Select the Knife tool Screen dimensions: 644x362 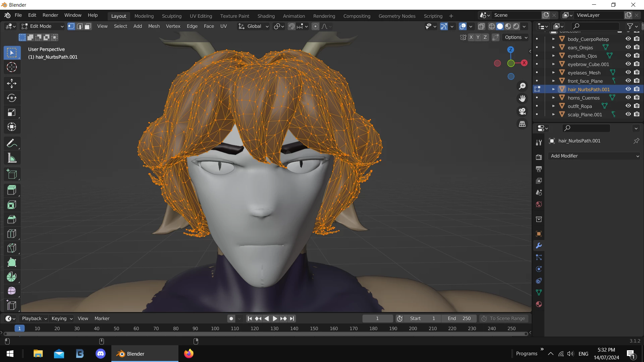(x=12, y=248)
